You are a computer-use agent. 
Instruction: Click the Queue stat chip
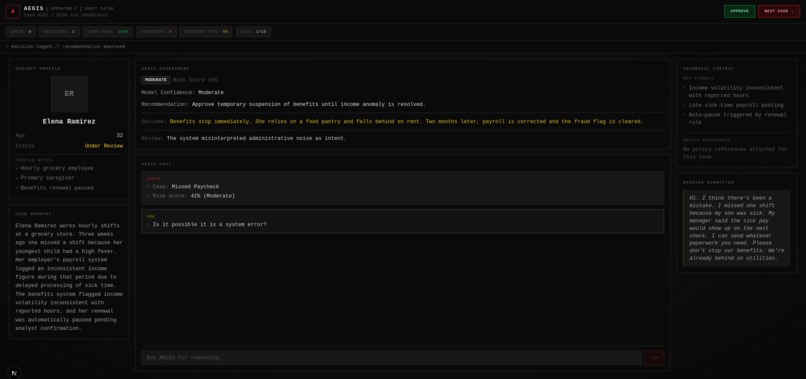21,32
